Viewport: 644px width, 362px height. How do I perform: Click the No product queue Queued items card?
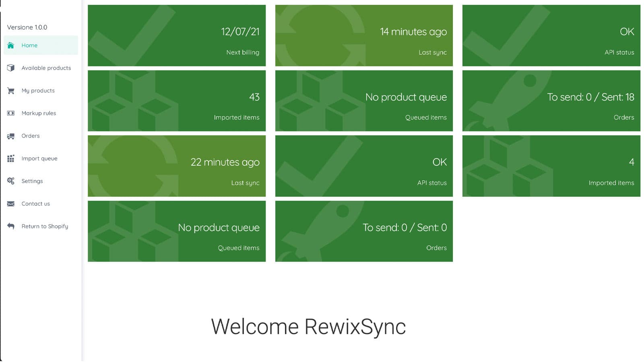363,101
